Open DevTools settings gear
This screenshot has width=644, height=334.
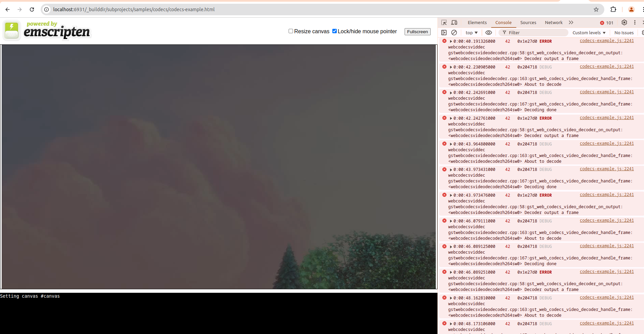coord(624,22)
